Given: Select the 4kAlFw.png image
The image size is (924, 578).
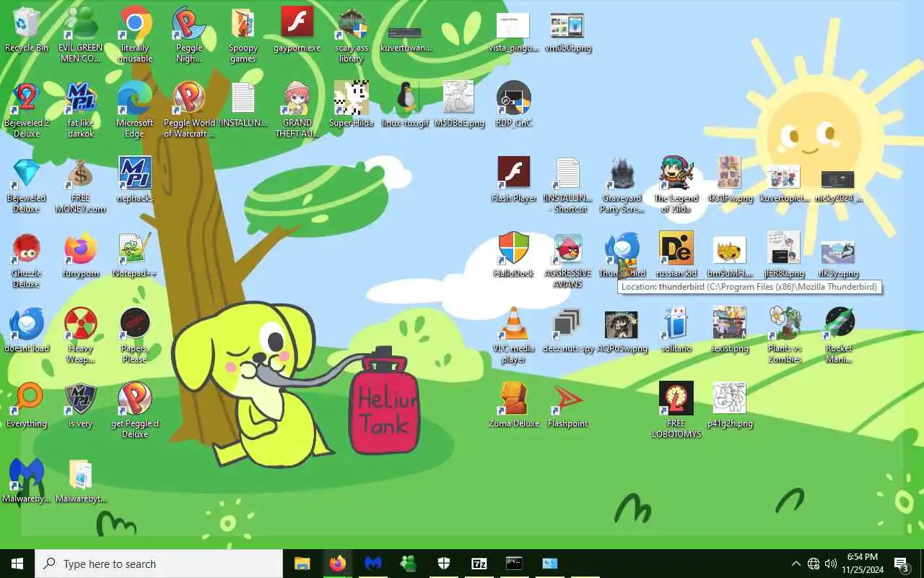Looking at the screenshot, I should coord(730,181).
